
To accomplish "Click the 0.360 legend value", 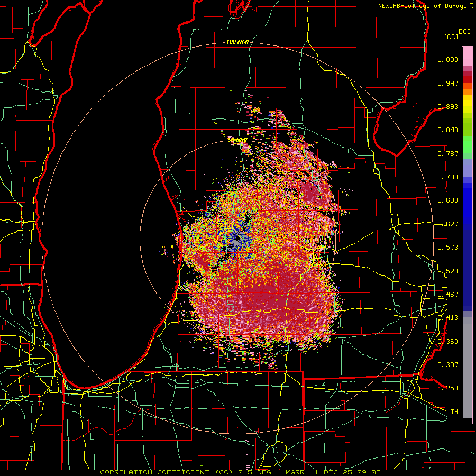I will coord(448,342).
